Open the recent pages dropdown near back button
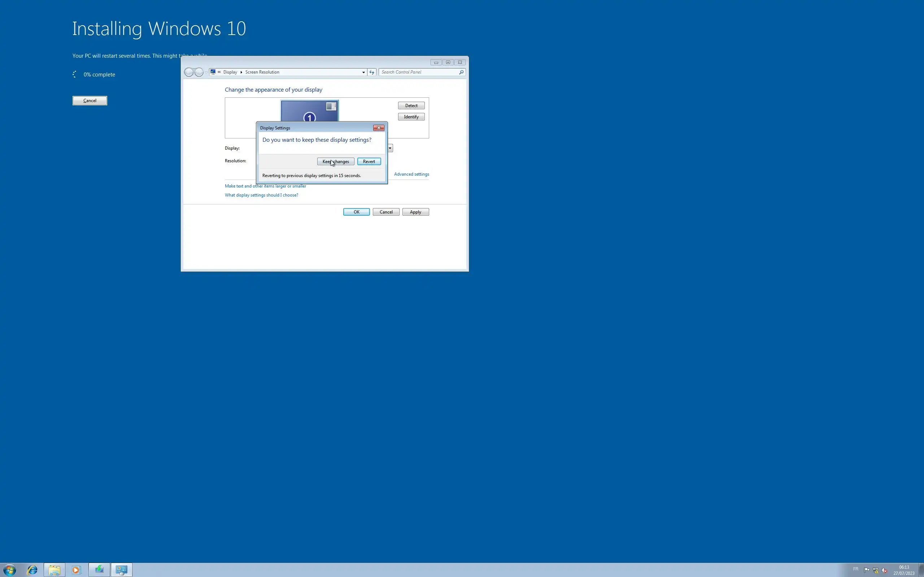The height and width of the screenshot is (577, 924). point(206,72)
